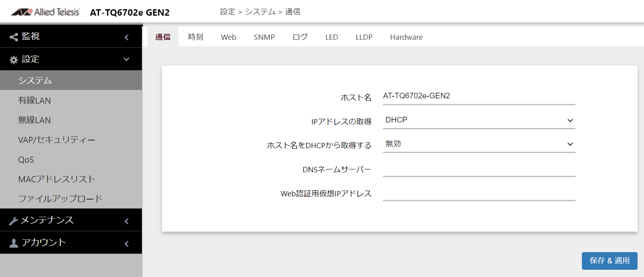
Task: Select the 通信 tab
Action: pos(163,37)
